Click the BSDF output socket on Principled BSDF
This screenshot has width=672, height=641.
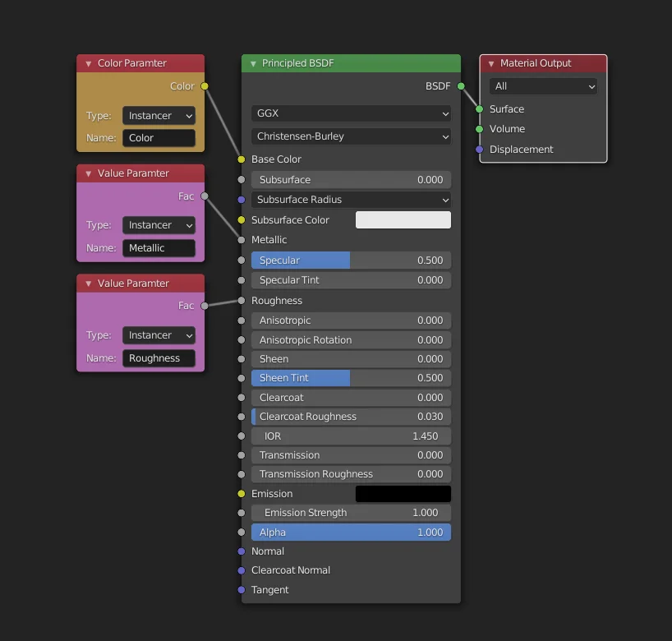click(460, 85)
